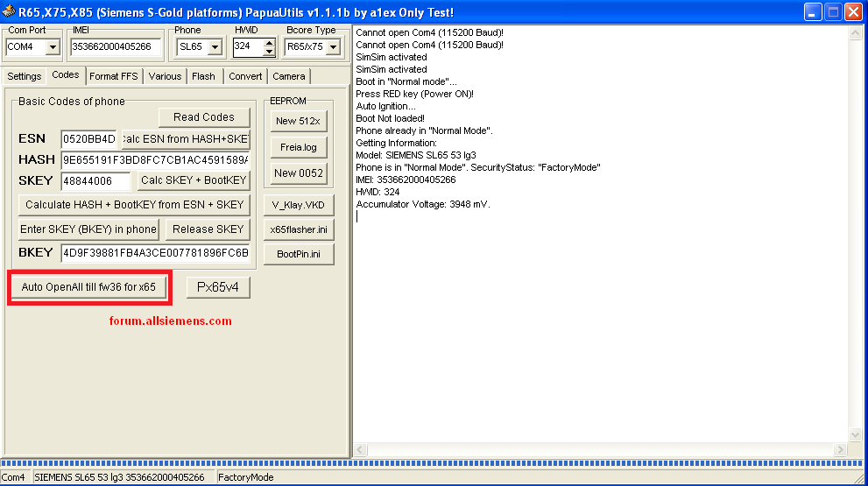Image resolution: width=868 pixels, height=486 pixels.
Task: Click the Release SKEY button
Action: click(x=208, y=229)
